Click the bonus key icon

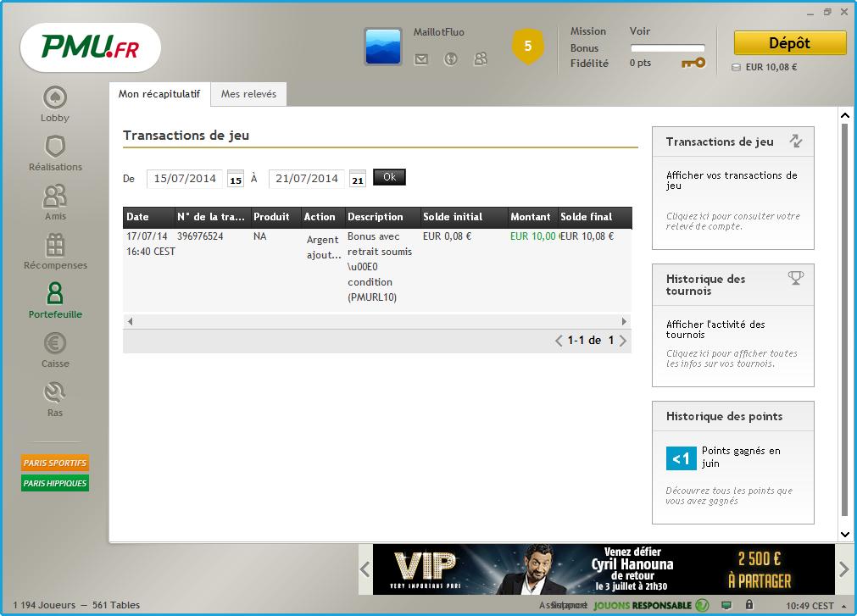pyautogui.click(x=693, y=64)
